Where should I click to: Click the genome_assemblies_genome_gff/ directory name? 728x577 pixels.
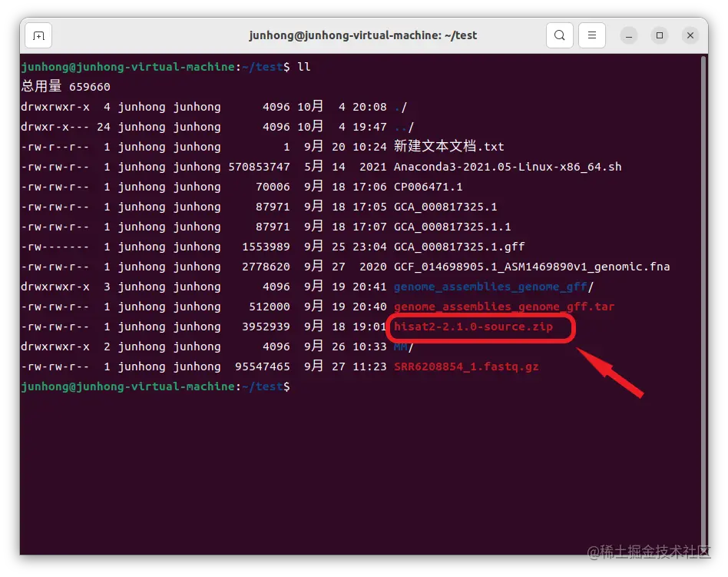(494, 287)
